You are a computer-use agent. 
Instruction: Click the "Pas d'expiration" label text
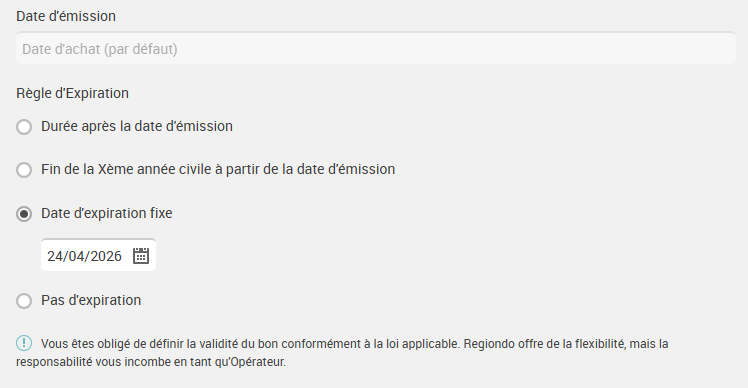click(x=91, y=300)
